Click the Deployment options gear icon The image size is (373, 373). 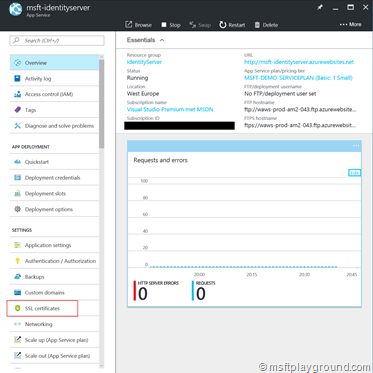click(17, 209)
